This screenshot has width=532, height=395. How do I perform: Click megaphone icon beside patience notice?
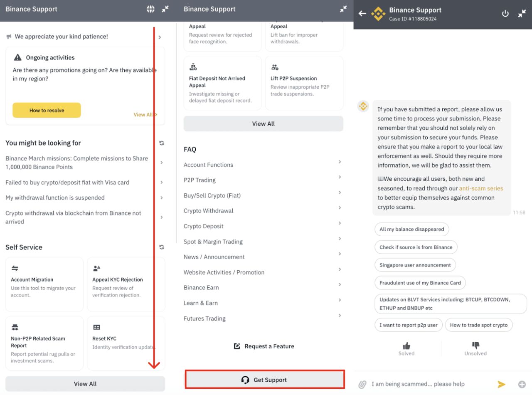tap(9, 37)
